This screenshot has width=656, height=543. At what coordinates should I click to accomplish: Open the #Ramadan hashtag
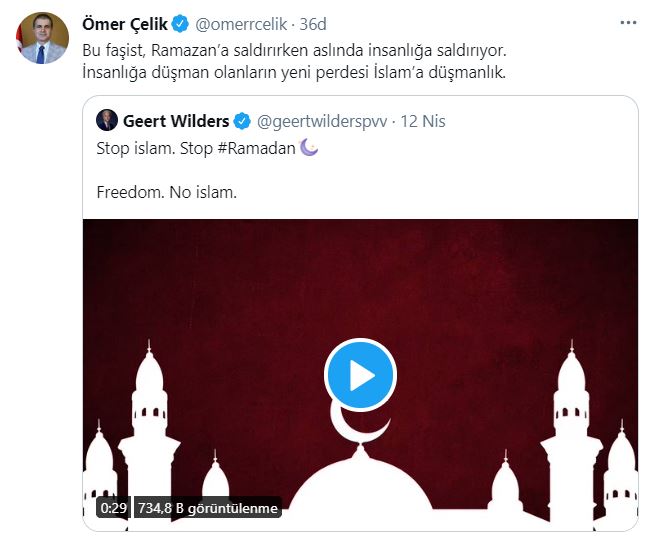pos(259,147)
